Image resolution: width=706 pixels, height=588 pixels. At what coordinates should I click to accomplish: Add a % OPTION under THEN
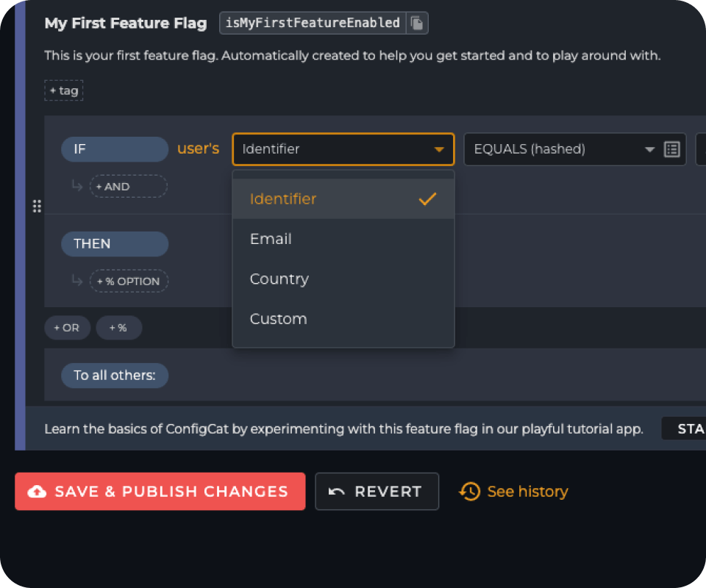[x=129, y=282]
